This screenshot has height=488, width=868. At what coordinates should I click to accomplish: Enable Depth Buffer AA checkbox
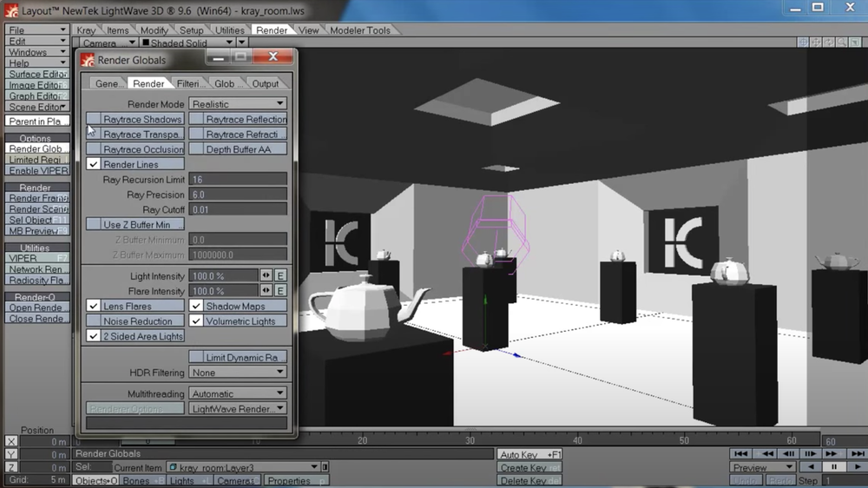(x=196, y=149)
